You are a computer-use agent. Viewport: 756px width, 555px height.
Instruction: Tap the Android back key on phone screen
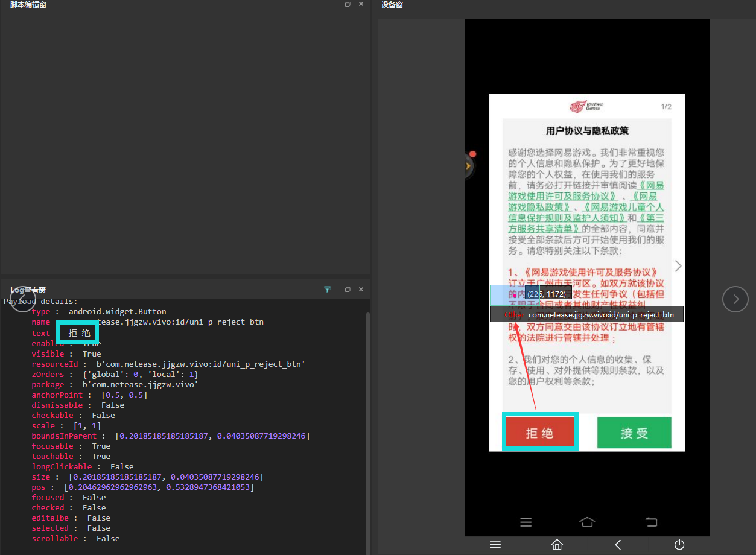(x=651, y=522)
